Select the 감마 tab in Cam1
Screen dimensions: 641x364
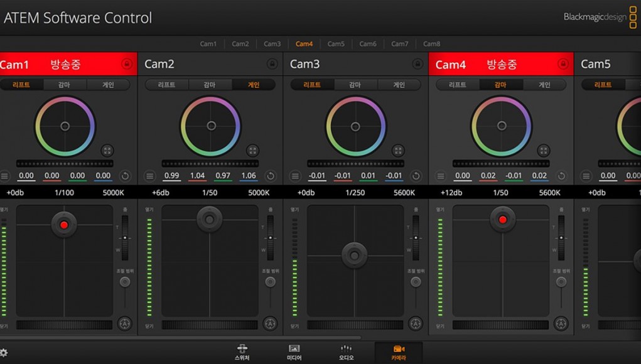tap(64, 85)
